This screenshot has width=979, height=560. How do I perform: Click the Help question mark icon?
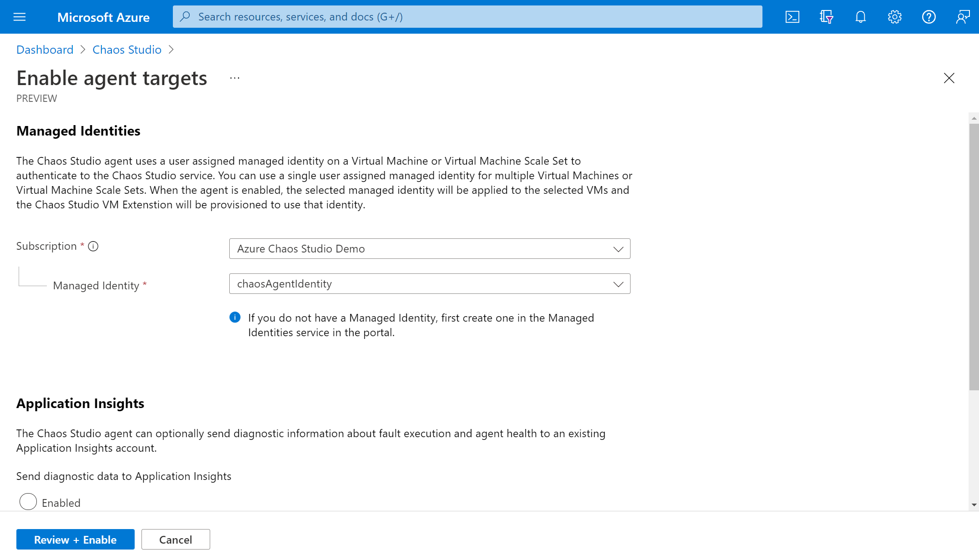tap(929, 17)
